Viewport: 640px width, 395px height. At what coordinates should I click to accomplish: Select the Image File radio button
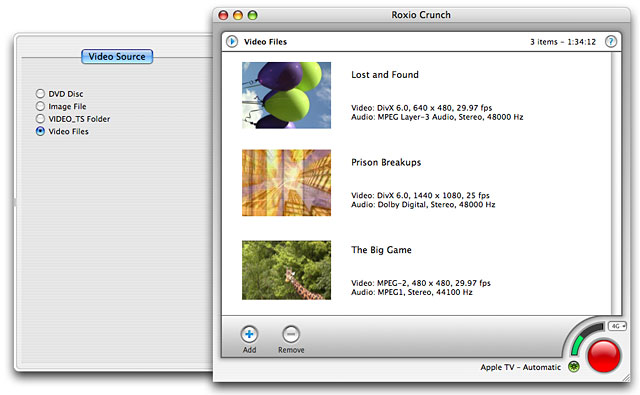[x=40, y=106]
